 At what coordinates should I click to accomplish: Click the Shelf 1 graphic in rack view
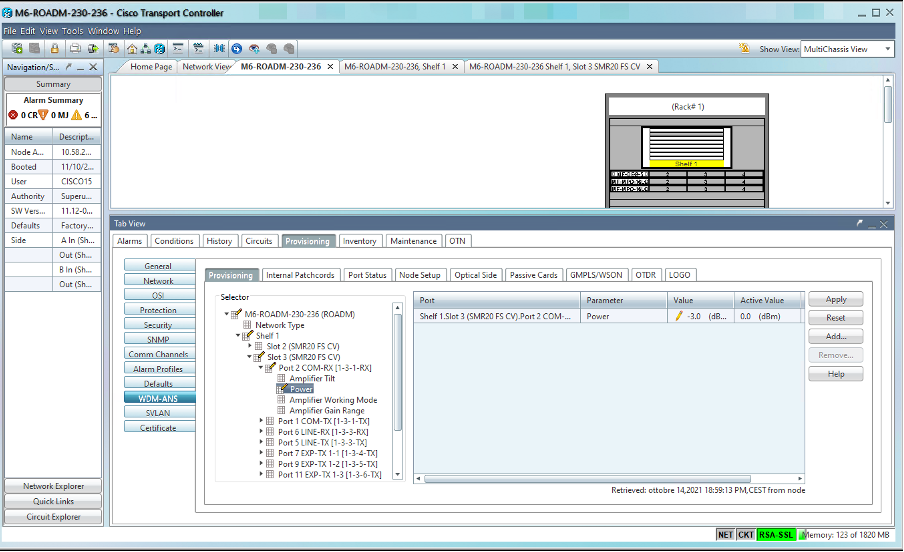point(686,147)
